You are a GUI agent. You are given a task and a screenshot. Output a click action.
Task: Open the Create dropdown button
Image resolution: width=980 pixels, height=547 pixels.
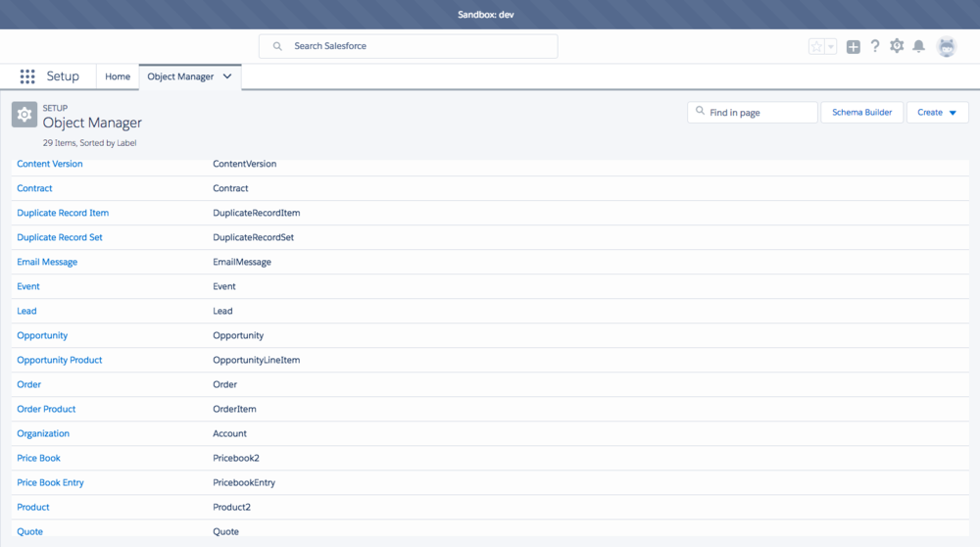[938, 113]
